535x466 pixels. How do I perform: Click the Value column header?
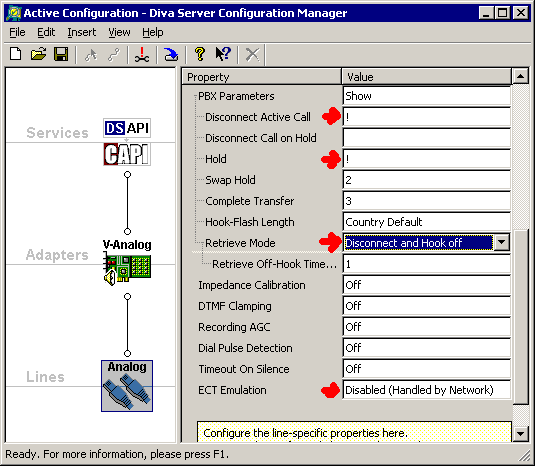point(426,77)
